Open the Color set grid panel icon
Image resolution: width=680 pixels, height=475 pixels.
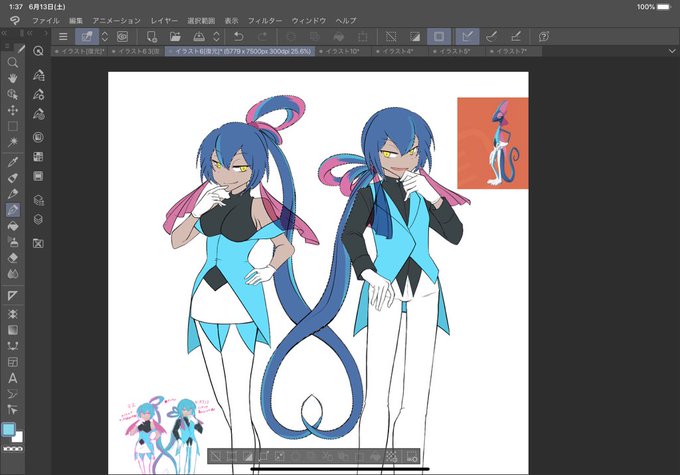(38, 157)
